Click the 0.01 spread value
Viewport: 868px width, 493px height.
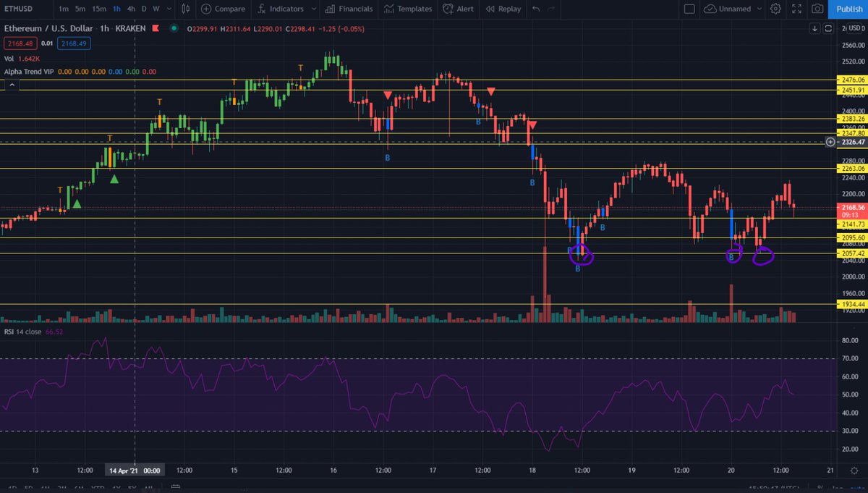(x=47, y=43)
